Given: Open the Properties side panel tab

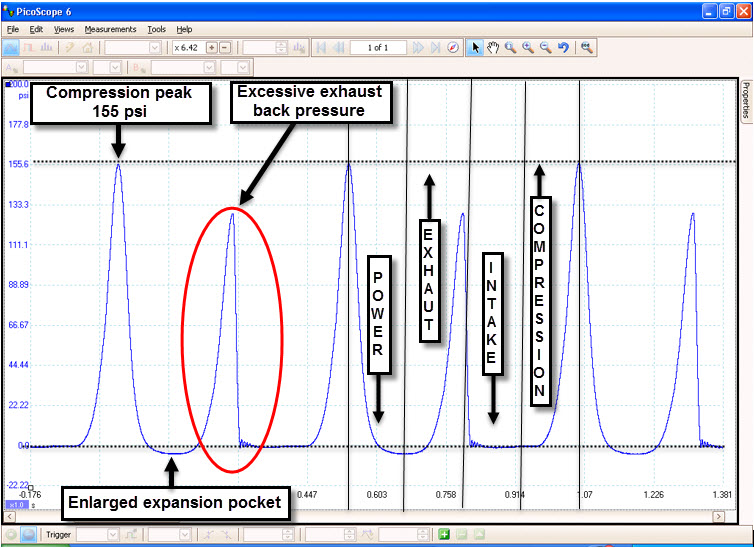Looking at the screenshot, I should [746, 100].
